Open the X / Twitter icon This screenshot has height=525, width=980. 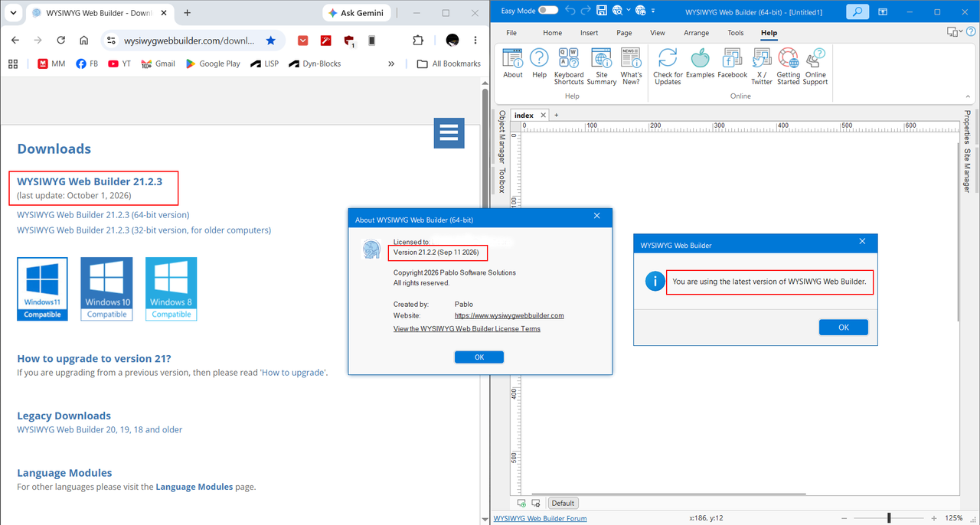click(x=762, y=67)
